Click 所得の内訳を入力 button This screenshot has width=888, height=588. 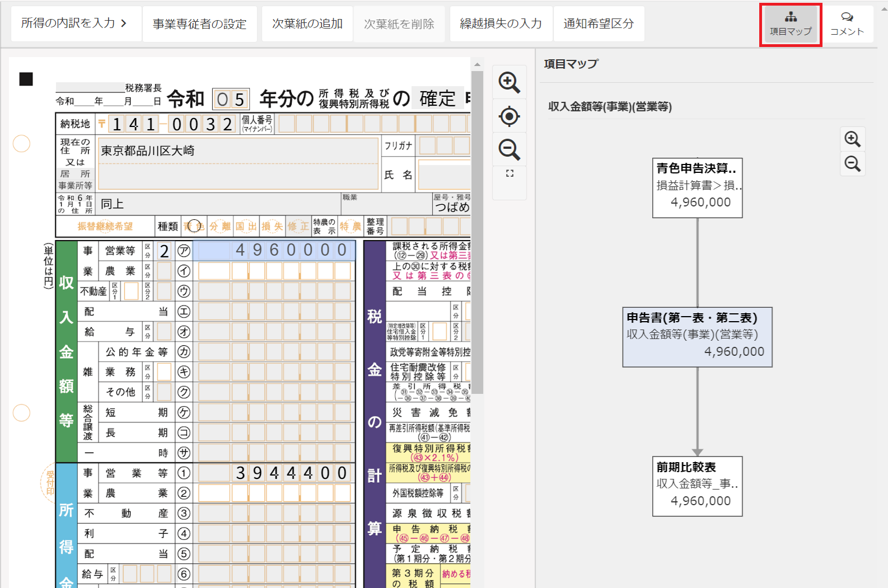pos(76,23)
